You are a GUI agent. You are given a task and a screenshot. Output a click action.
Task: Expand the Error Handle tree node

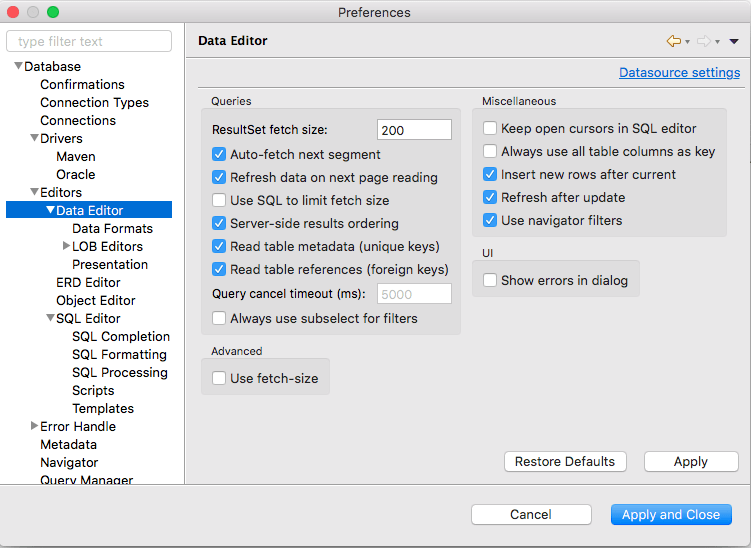[x=34, y=426]
